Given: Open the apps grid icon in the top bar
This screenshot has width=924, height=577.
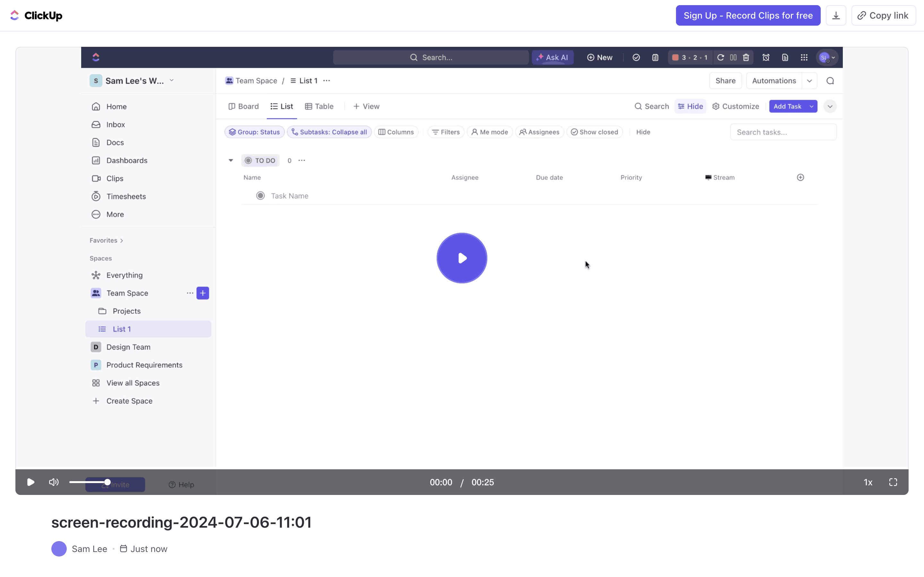Looking at the screenshot, I should [804, 58].
